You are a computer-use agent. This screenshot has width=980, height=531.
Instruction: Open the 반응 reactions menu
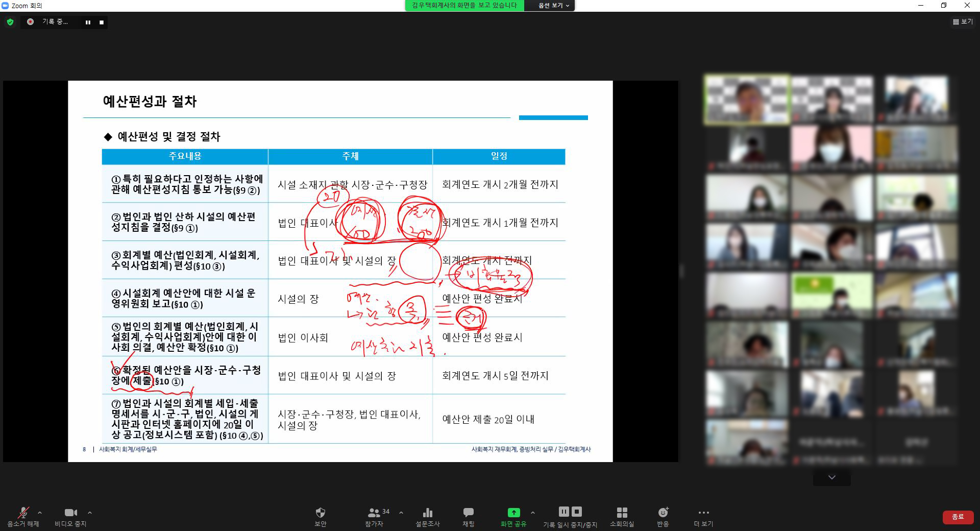(x=663, y=513)
